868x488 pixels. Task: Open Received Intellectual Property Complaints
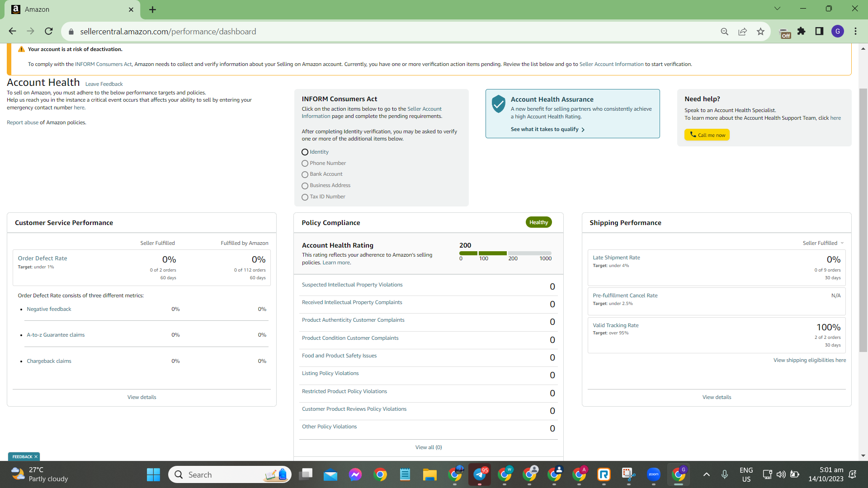(352, 302)
